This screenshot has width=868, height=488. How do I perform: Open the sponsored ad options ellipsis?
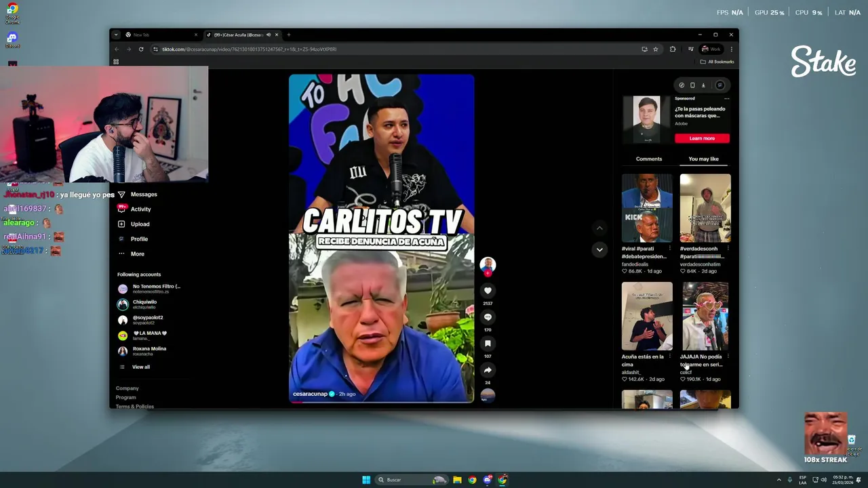[726, 99]
